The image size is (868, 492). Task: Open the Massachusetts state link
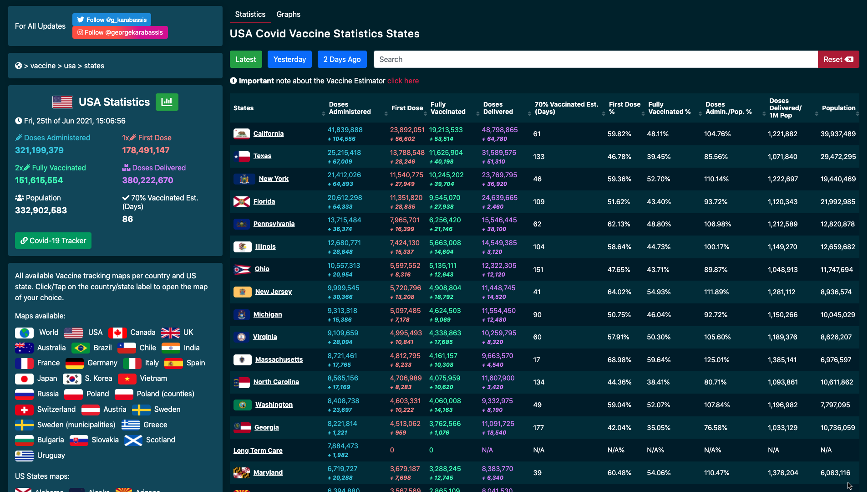[279, 359]
